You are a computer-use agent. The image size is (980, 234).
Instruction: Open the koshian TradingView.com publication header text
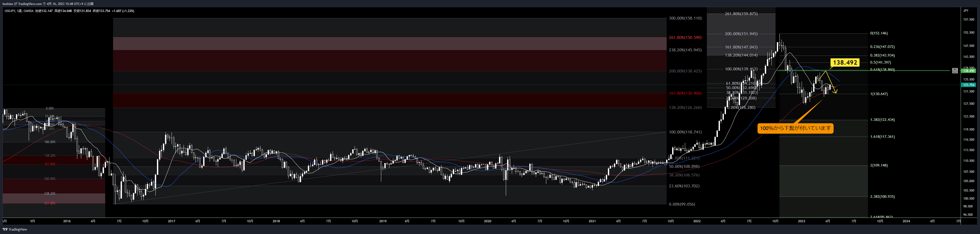(48, 4)
